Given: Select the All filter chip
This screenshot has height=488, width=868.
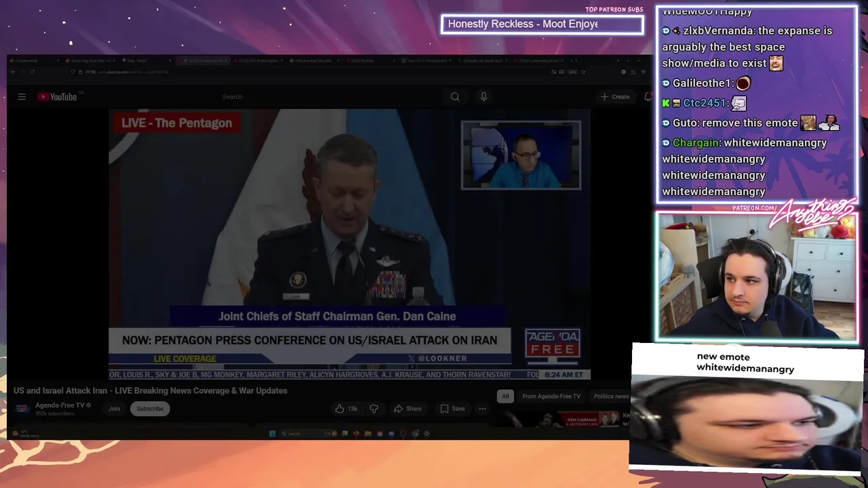Looking at the screenshot, I should pyautogui.click(x=505, y=396).
